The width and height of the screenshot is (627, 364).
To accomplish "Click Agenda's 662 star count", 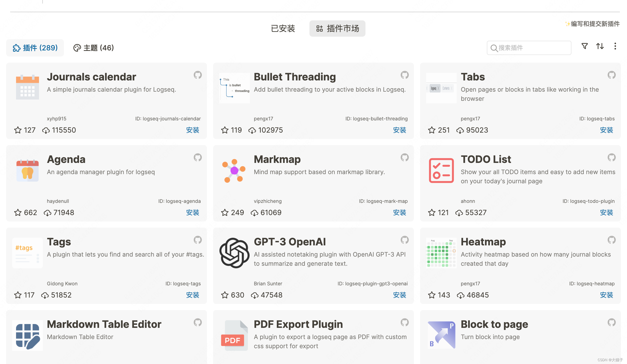I will coord(30,213).
